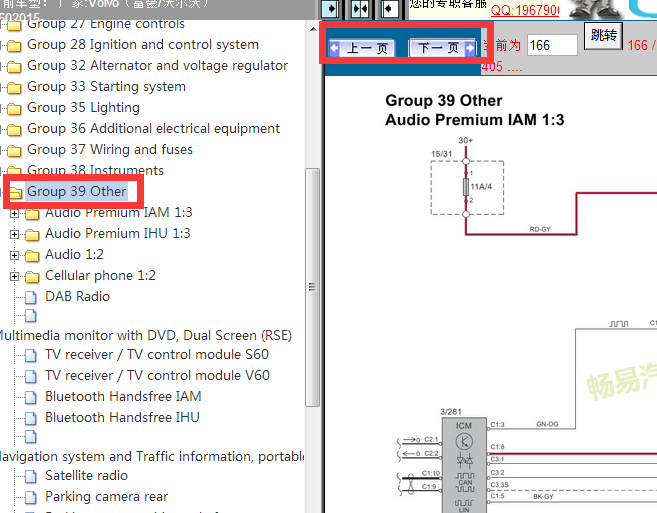This screenshot has height=513, width=657.
Task: Click the Group 37 folder icon
Action: (x=14, y=150)
